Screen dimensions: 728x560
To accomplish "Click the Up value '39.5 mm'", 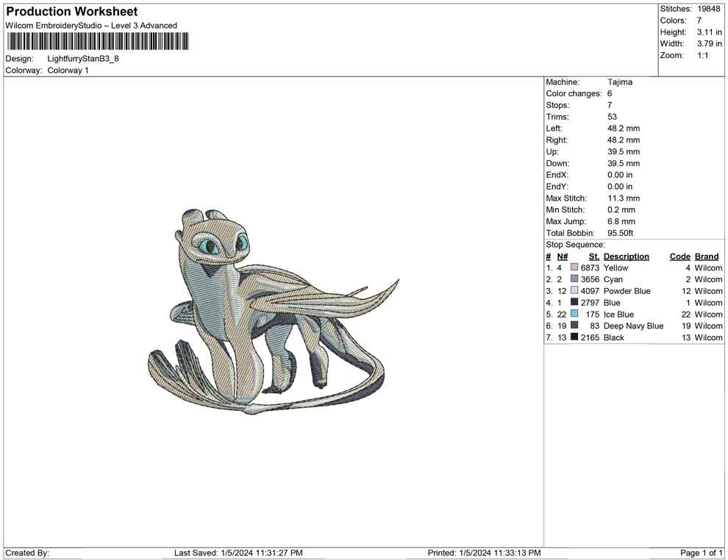I will (624, 151).
